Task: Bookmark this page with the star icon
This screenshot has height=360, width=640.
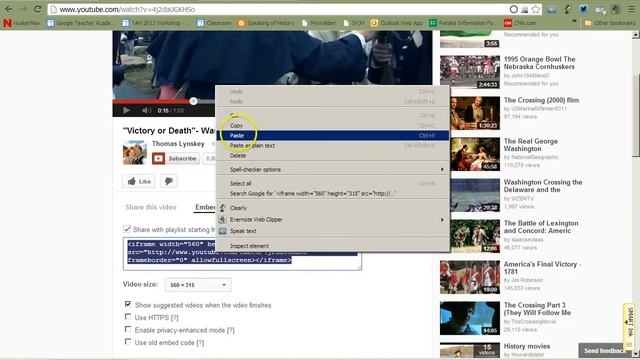Action: 536,9
